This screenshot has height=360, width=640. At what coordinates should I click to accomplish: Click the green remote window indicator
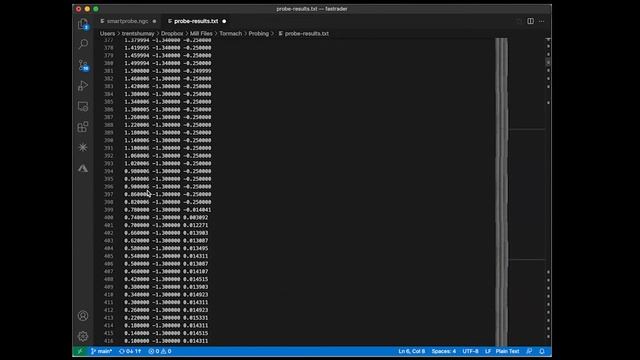[80, 351]
